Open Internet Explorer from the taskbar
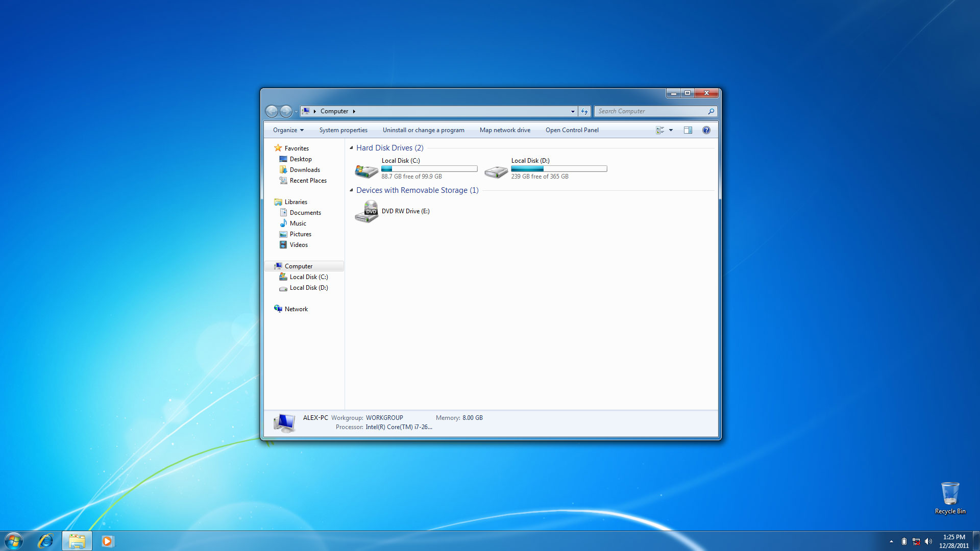The image size is (980, 551). tap(45, 541)
